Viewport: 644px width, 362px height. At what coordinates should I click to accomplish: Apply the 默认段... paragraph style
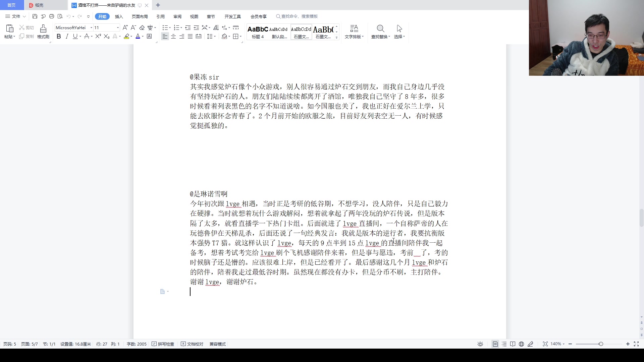[279, 32]
